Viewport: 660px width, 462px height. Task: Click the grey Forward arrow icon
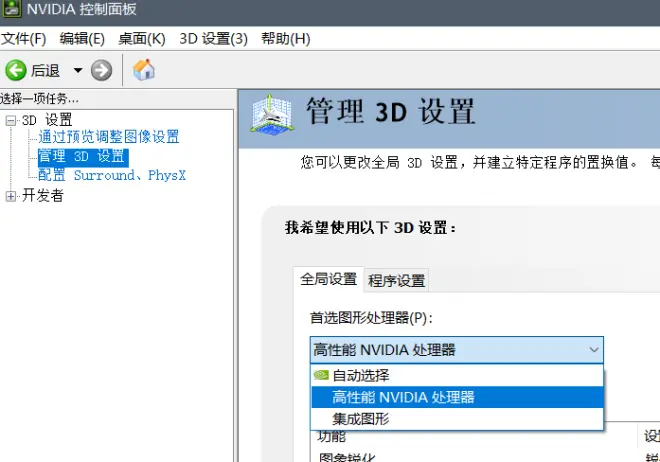click(101, 70)
